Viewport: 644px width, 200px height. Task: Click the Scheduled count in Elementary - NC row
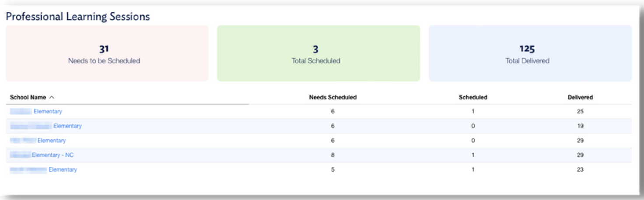tap(473, 155)
